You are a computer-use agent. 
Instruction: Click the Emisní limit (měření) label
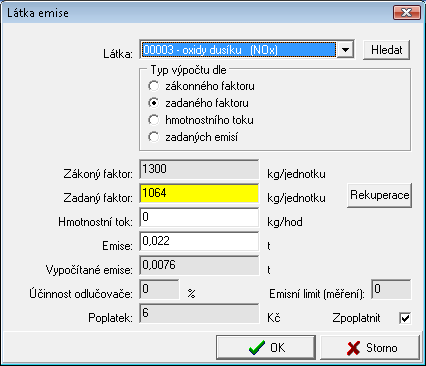tap(317, 294)
